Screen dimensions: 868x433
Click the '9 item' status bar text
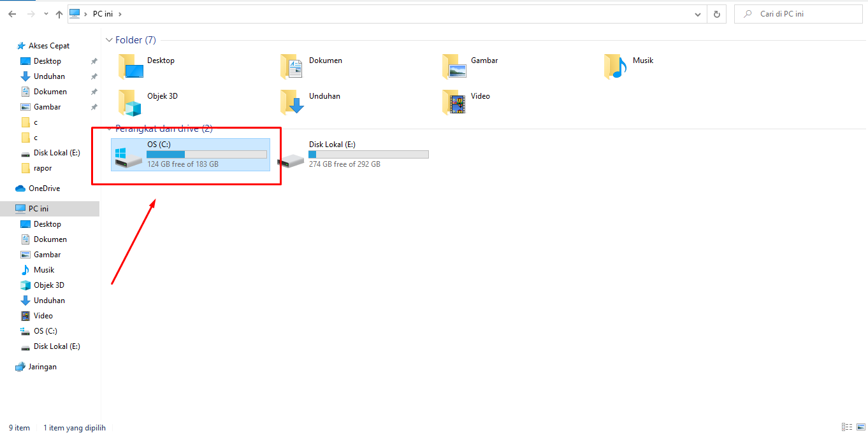click(19, 428)
